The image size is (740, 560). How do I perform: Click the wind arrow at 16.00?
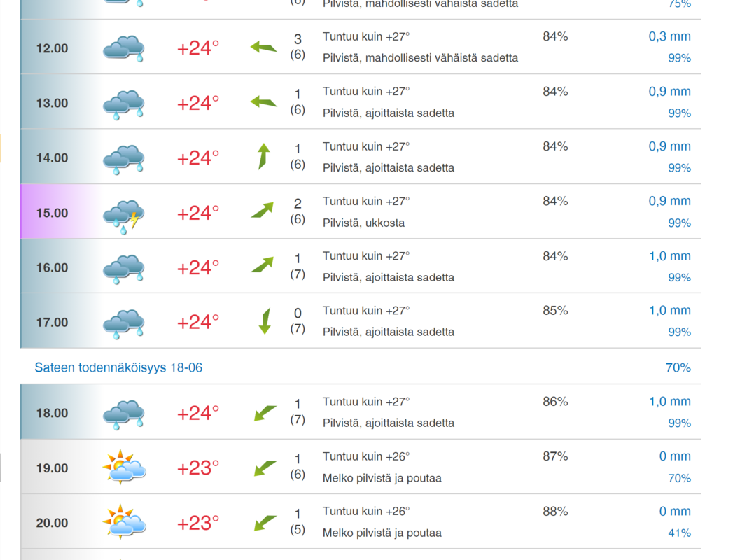pos(263,265)
